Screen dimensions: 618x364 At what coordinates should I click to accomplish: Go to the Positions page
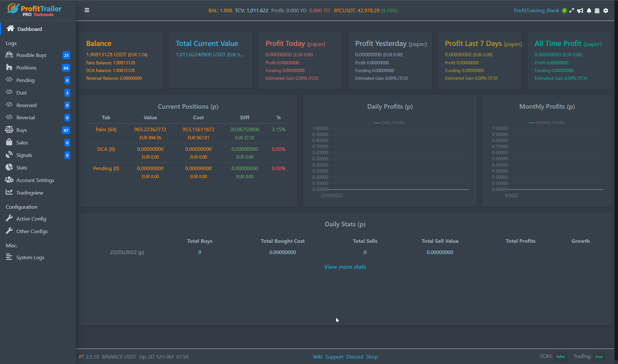click(26, 68)
